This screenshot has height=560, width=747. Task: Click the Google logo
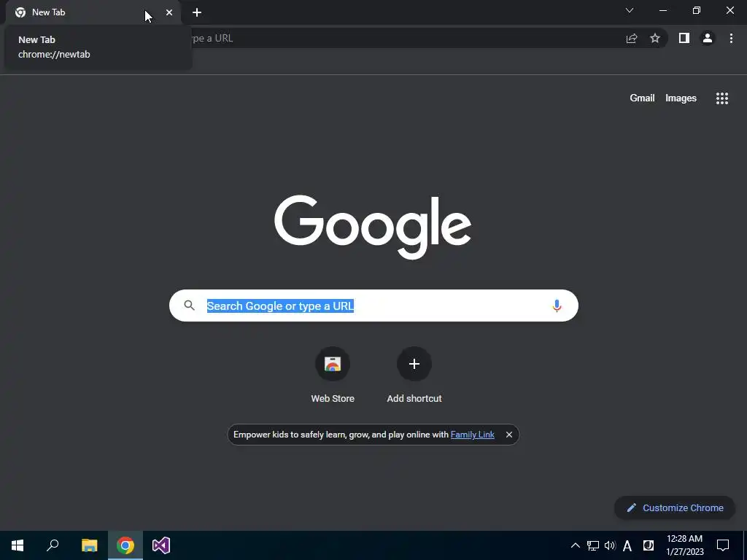coord(373,227)
